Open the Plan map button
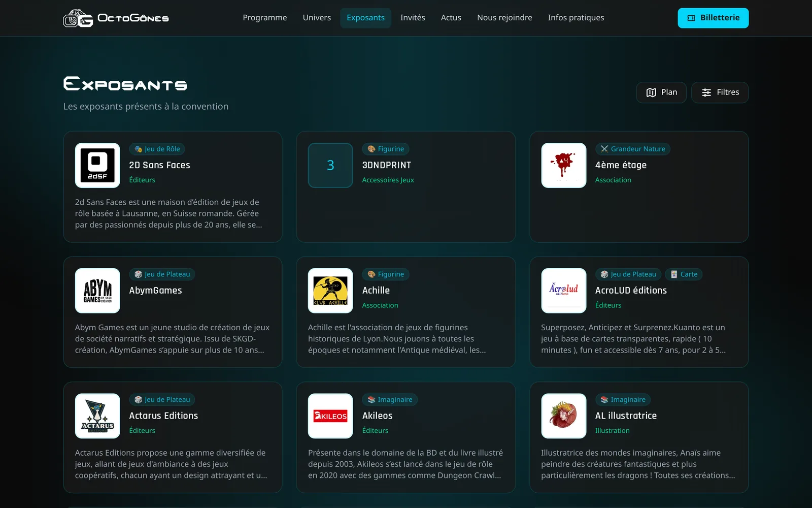The image size is (812, 508). pyautogui.click(x=661, y=92)
